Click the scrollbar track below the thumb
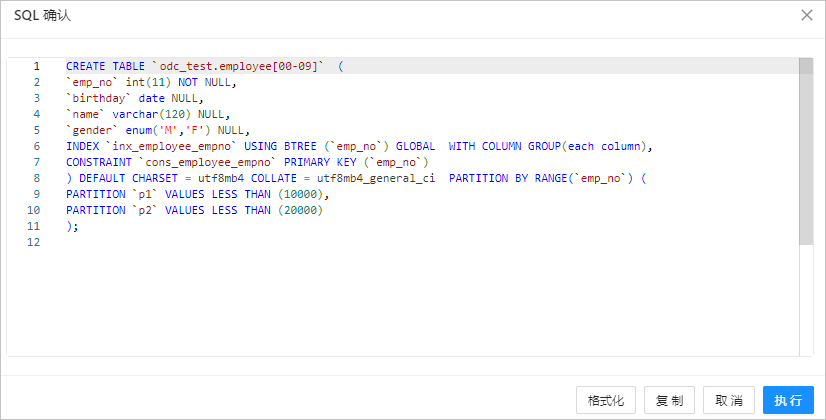The height and width of the screenshot is (420, 826). tap(805, 300)
